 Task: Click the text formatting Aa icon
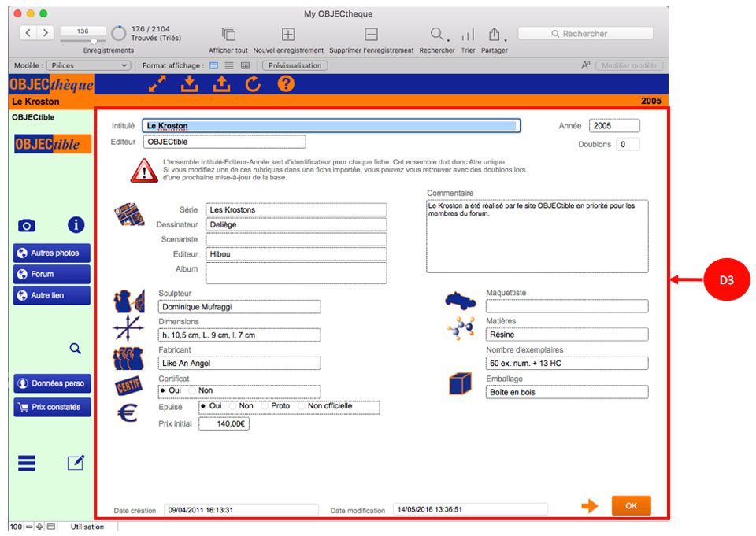[x=585, y=65]
